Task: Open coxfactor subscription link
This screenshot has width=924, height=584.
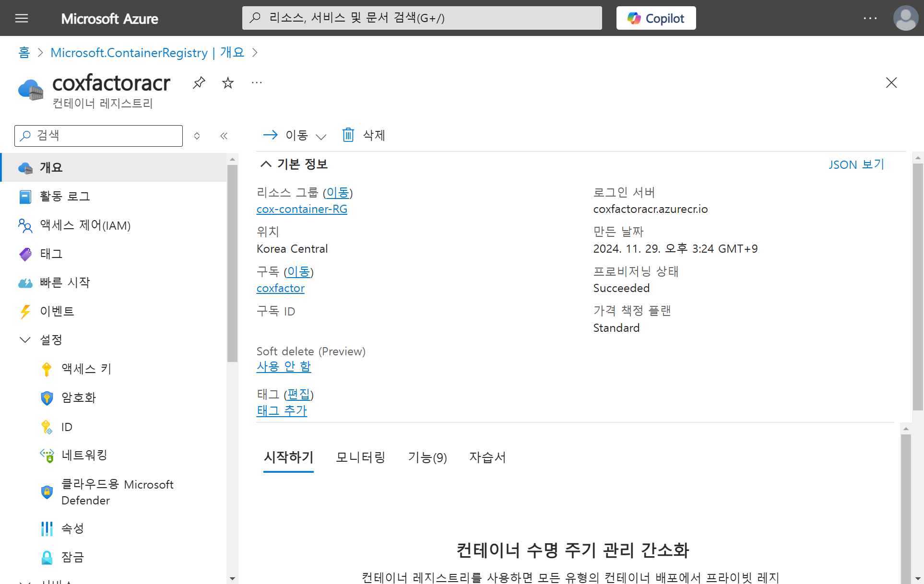Action: point(281,288)
